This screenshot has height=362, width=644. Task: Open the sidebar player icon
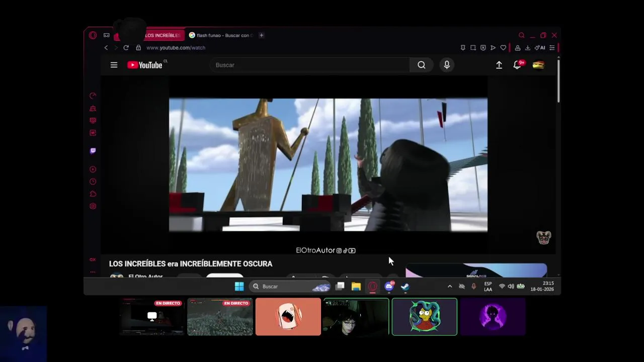click(x=93, y=169)
